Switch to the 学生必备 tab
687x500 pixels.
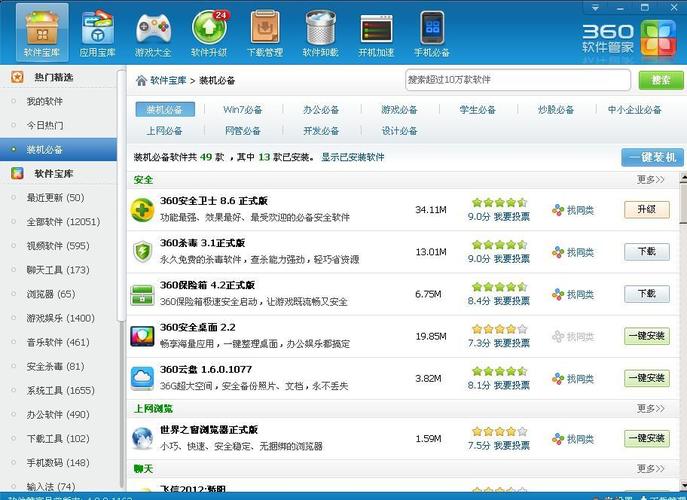point(478,110)
